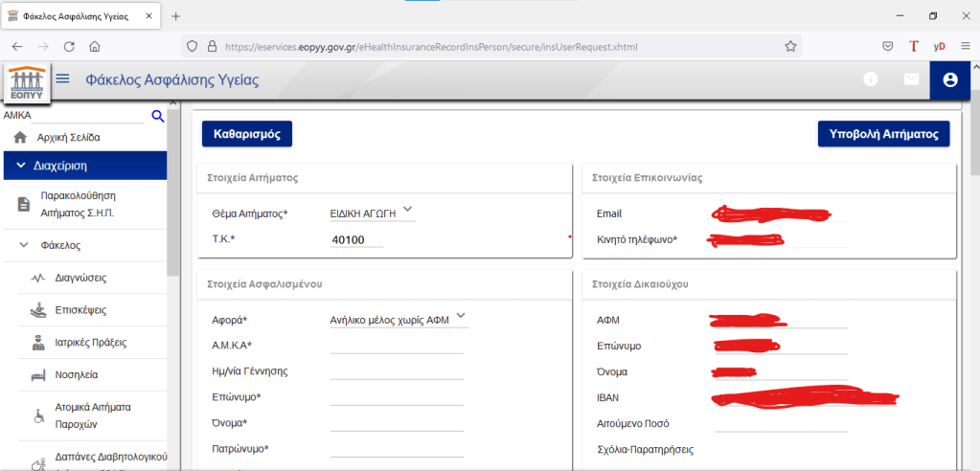Reload the page in browser
980x471 pixels.
[69, 46]
